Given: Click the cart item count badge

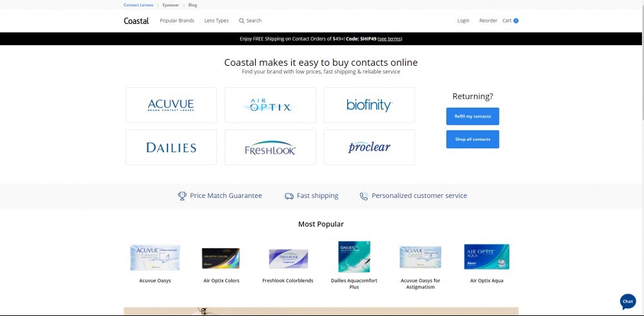Looking at the screenshot, I should pos(516,21).
